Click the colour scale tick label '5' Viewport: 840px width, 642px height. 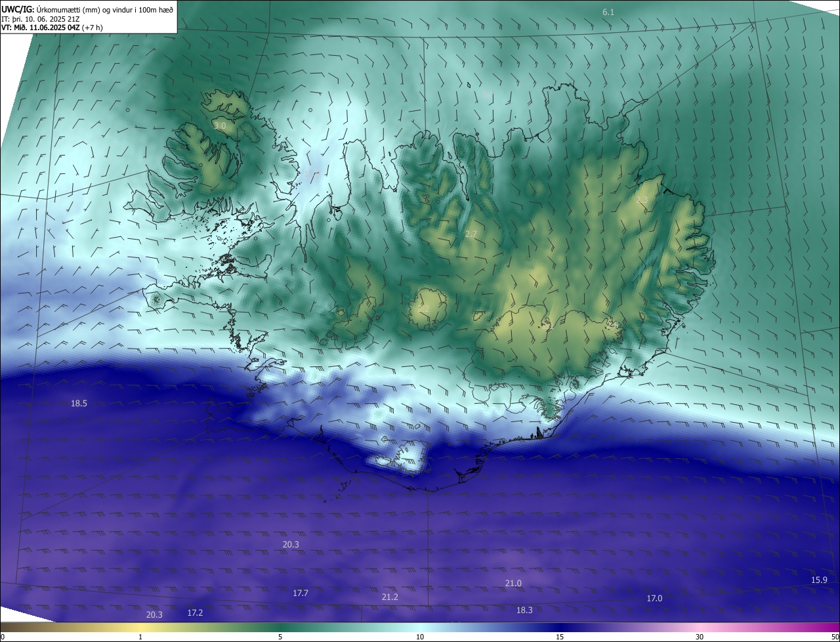pos(280,637)
